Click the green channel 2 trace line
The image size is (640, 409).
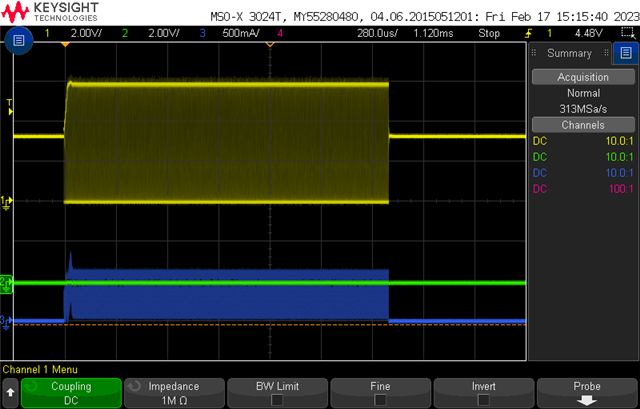[x=269, y=282]
